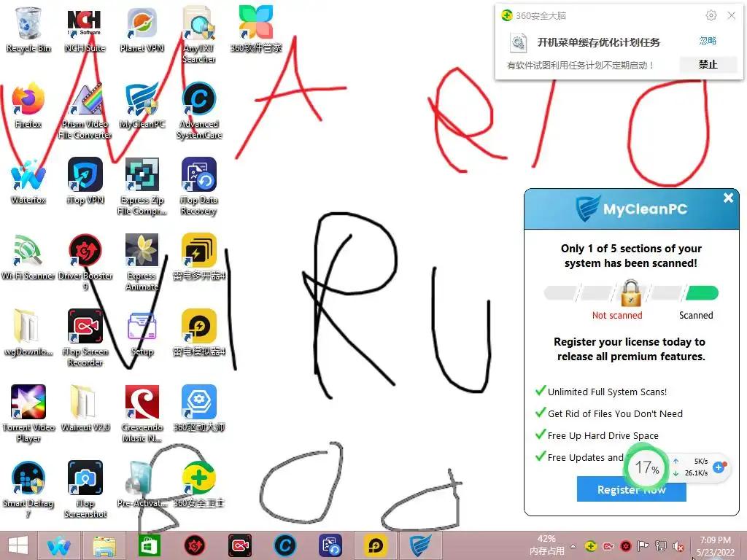
Task: Open the Recycle Bin desktop icon
Action: click(28, 29)
